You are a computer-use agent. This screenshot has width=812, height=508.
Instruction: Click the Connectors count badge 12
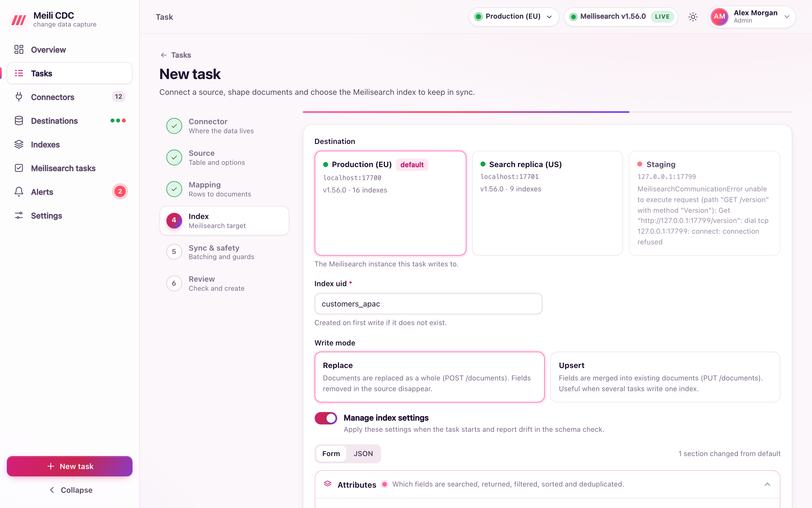click(118, 97)
